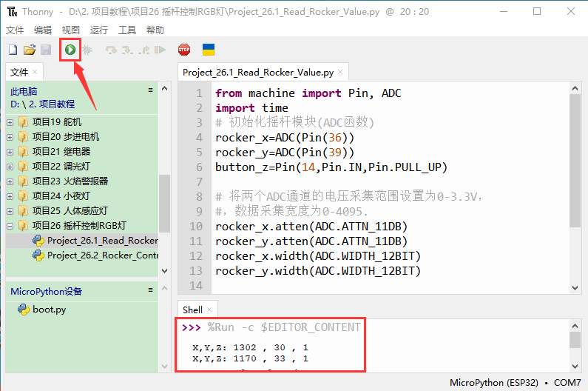The width and height of the screenshot is (588, 391).
Task: Open the MicroPython设备 panel menu icon
Action: (151, 291)
